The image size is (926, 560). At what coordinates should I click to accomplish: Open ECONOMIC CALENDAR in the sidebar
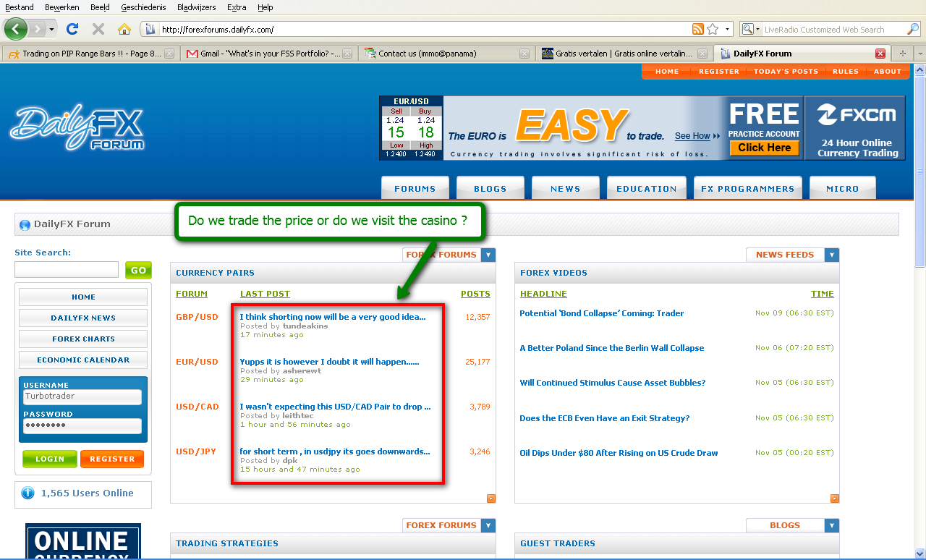coord(83,360)
